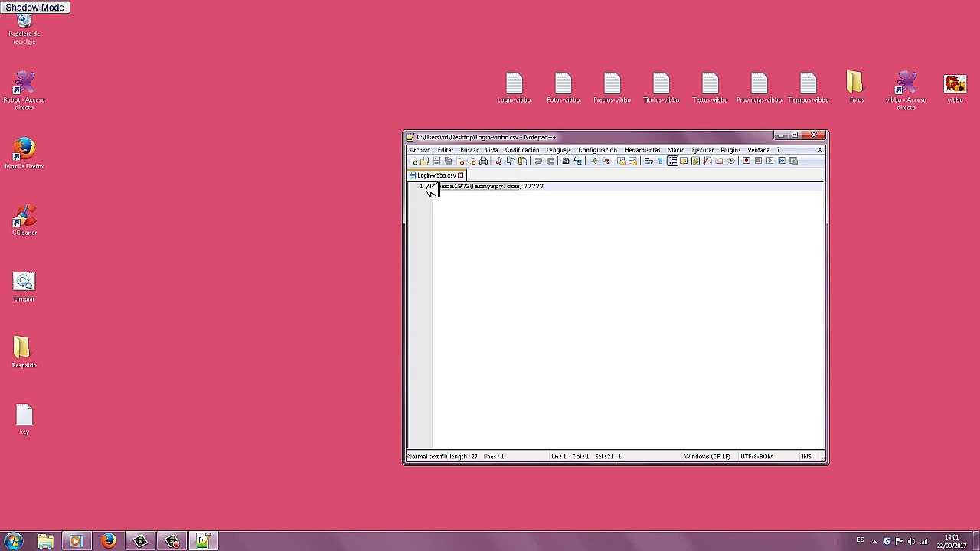This screenshot has height=551, width=980.
Task: Select the CCleaner desktop icon
Action: point(24,220)
